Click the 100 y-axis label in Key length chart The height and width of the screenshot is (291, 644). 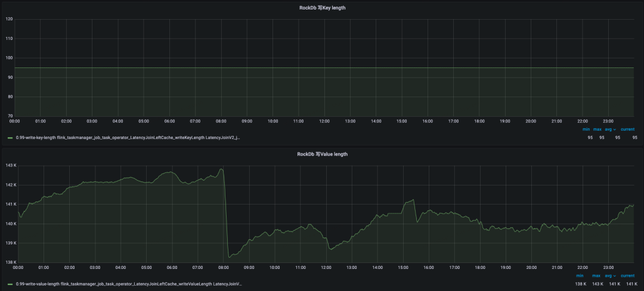point(9,58)
